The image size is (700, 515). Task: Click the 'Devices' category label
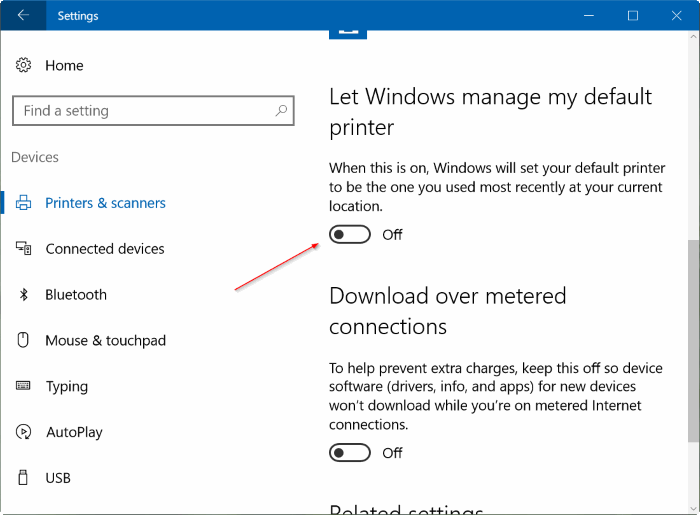tap(35, 157)
